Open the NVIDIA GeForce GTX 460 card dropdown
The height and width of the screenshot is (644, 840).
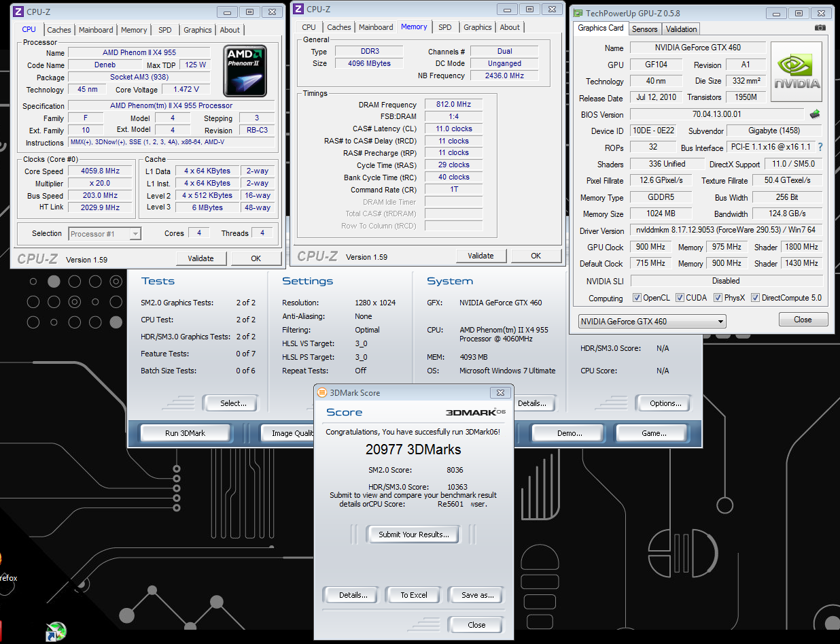(x=652, y=321)
